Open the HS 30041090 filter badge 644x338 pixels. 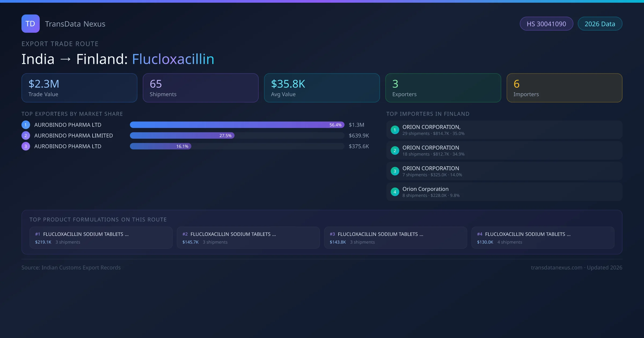click(546, 24)
